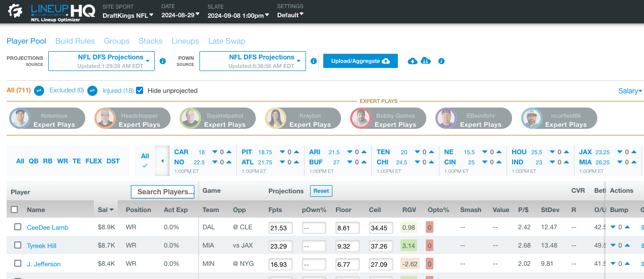Select Tyreek Hill row checkbox
The height and width of the screenshot is (279, 644).
(x=18, y=246)
